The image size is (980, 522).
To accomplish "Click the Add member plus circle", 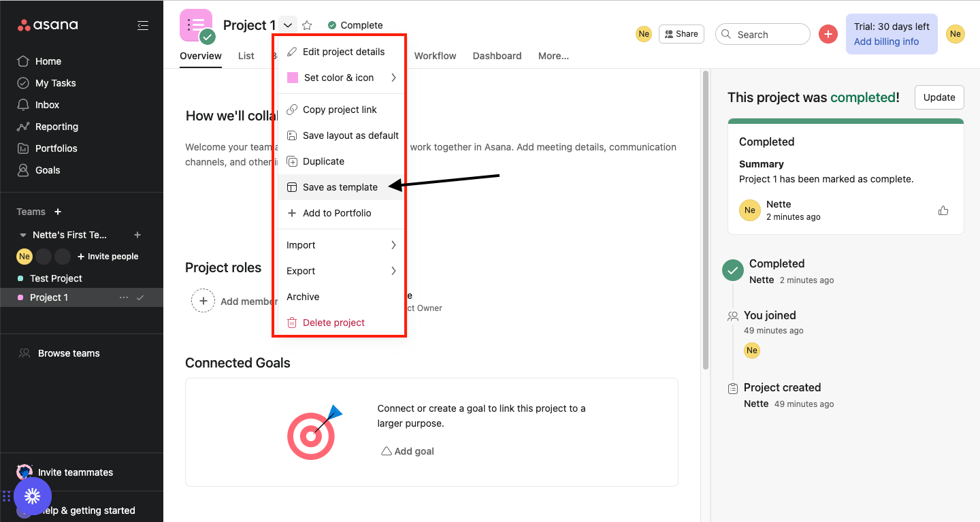I will point(203,301).
